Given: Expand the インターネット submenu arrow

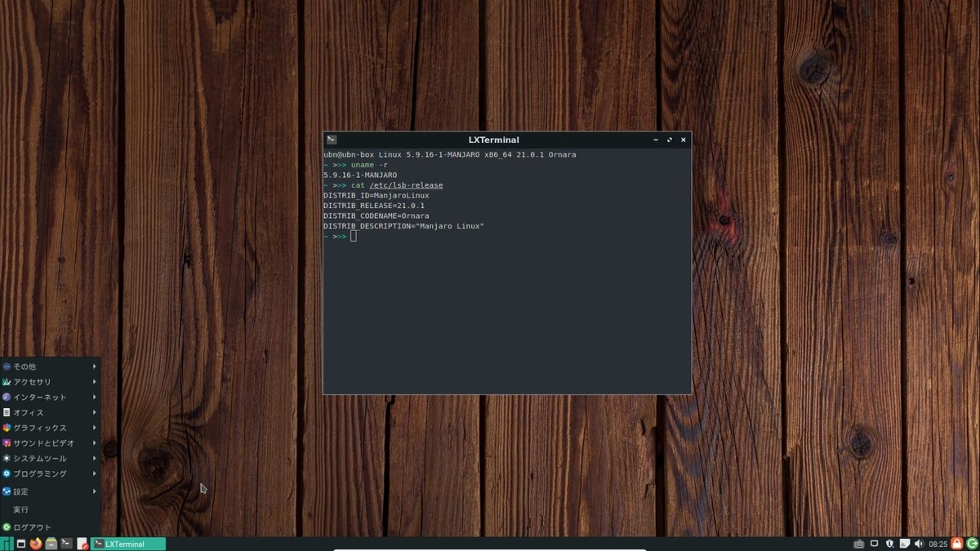Looking at the screenshot, I should click(95, 397).
